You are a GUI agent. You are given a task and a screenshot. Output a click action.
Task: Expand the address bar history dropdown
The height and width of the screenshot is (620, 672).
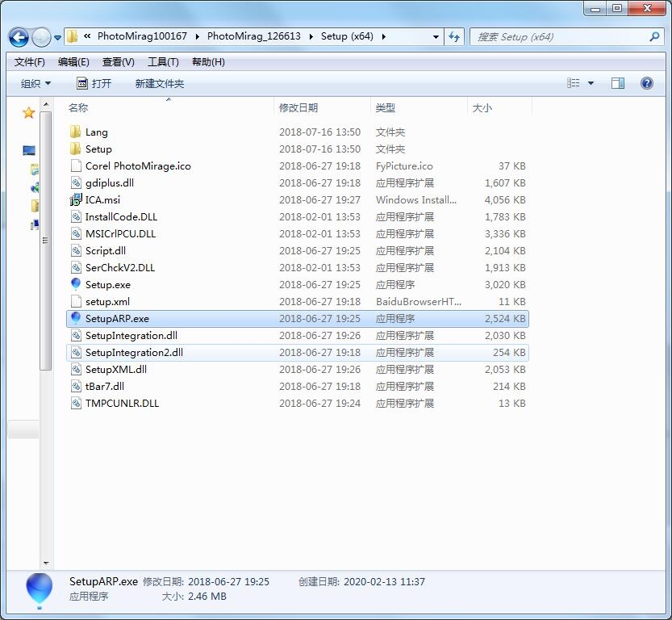click(436, 37)
